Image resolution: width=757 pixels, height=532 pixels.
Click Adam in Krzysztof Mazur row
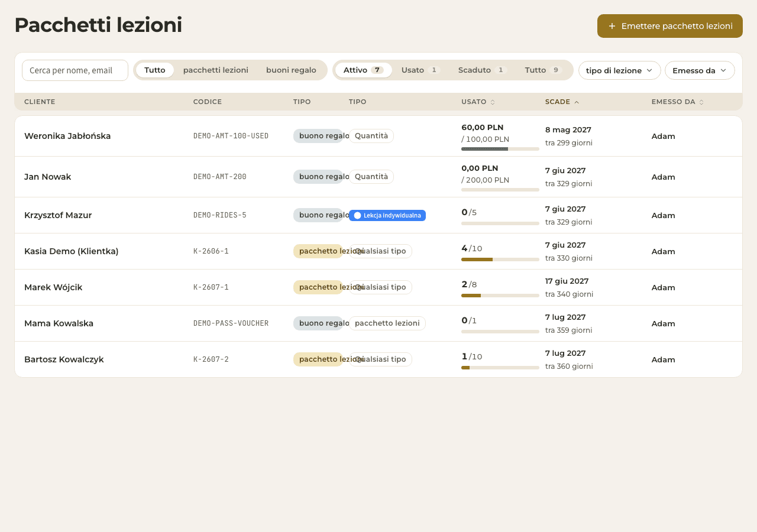click(664, 215)
